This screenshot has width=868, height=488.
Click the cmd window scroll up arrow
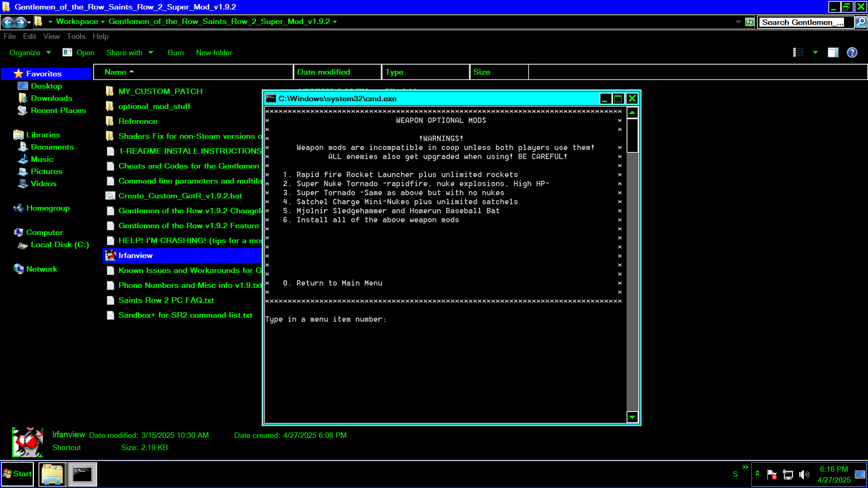[632, 113]
